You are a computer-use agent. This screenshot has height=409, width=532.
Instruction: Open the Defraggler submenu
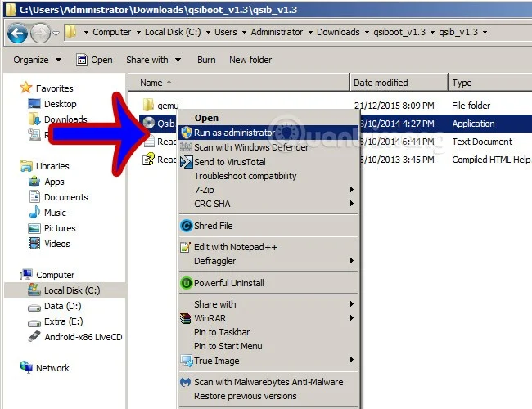(268, 261)
